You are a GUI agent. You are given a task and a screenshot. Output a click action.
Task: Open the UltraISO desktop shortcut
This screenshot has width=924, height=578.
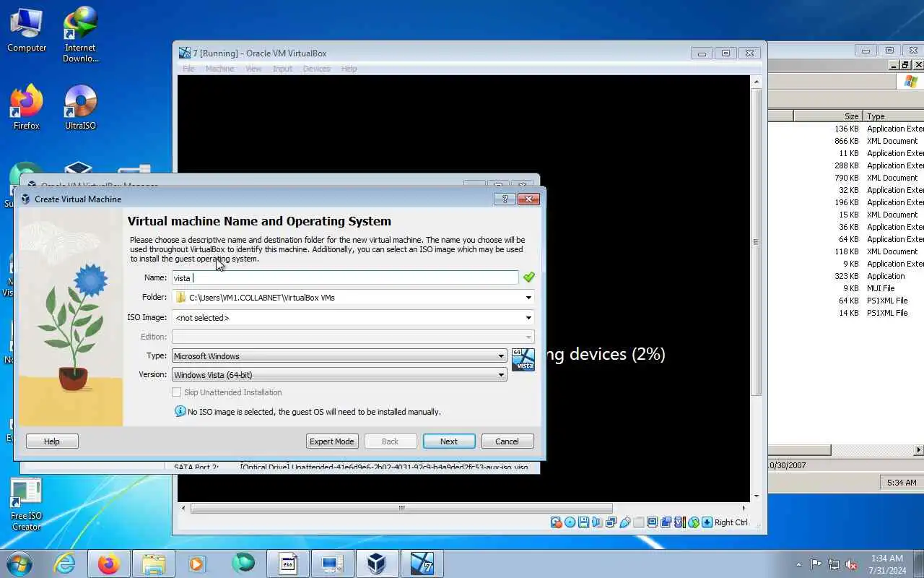(80, 107)
